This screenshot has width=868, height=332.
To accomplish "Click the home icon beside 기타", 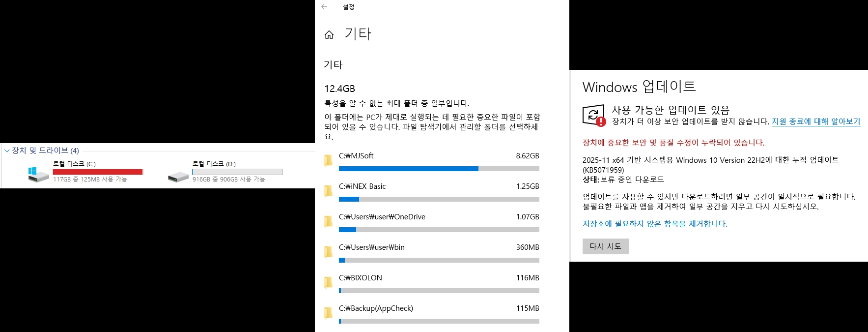I will click(x=329, y=34).
